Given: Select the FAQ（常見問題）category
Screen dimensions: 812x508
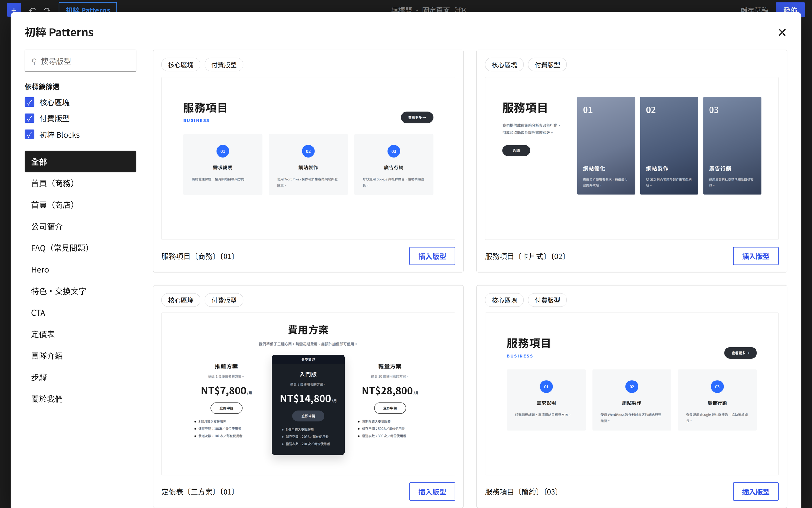Looking at the screenshot, I should [81, 248].
